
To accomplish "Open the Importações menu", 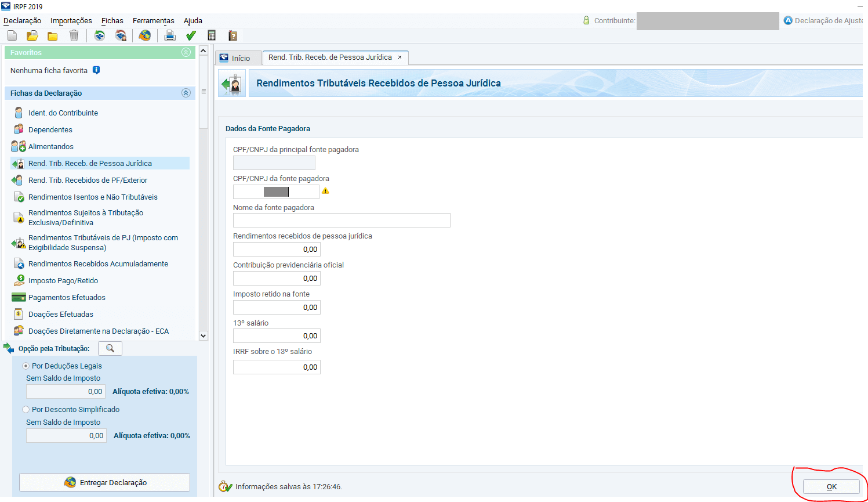I will (x=71, y=20).
